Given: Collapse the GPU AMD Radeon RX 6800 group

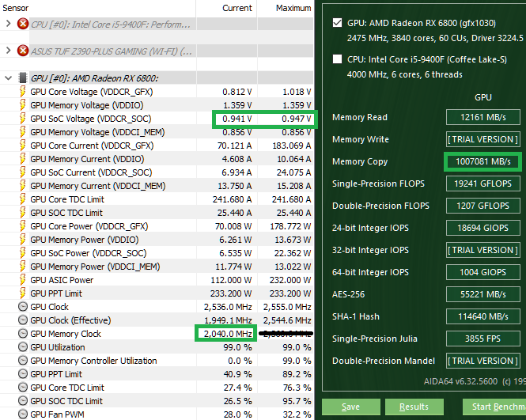Looking at the screenshot, I should (9, 78).
